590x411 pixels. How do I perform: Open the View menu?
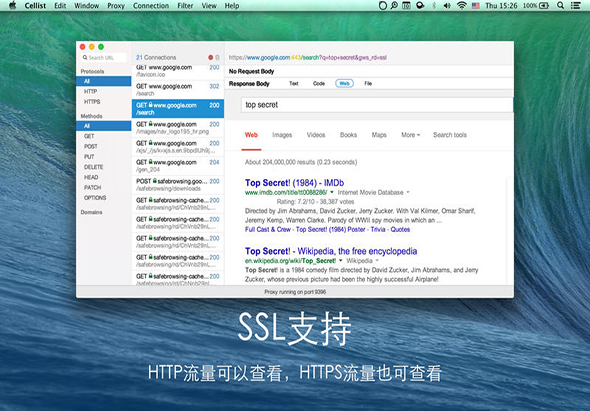[x=209, y=6]
